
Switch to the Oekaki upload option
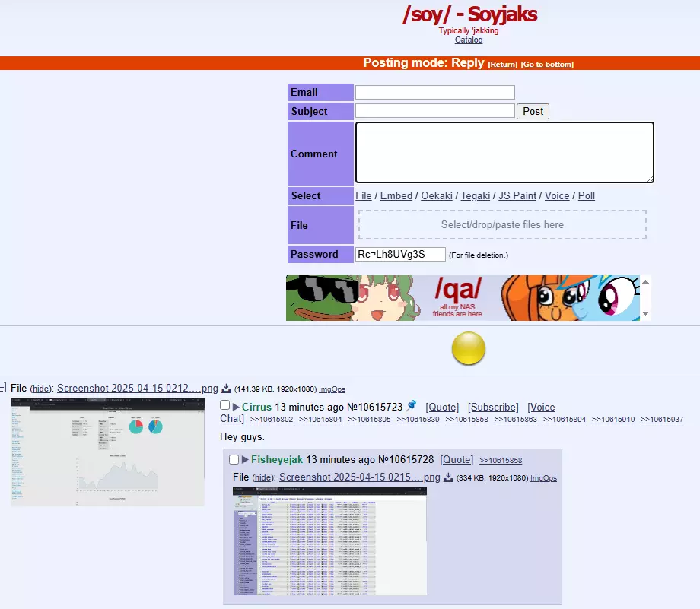437,196
